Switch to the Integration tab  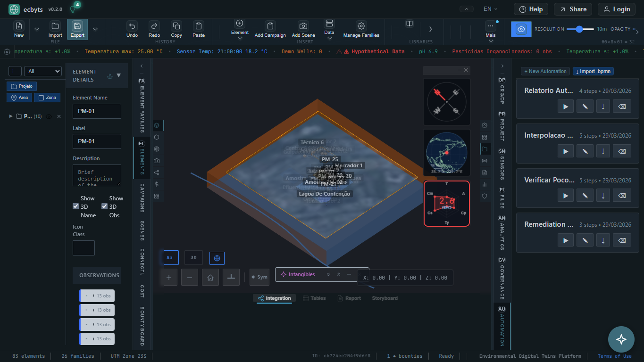(274, 298)
